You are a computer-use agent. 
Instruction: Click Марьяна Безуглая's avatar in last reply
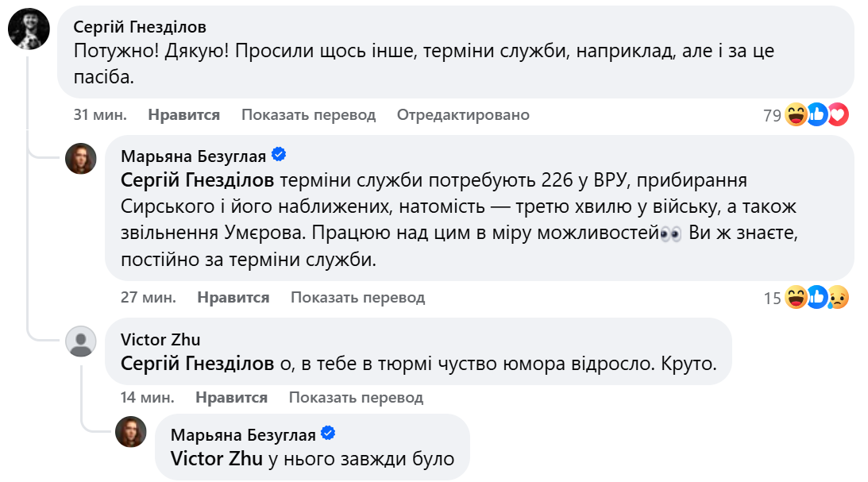pyautogui.click(x=131, y=431)
